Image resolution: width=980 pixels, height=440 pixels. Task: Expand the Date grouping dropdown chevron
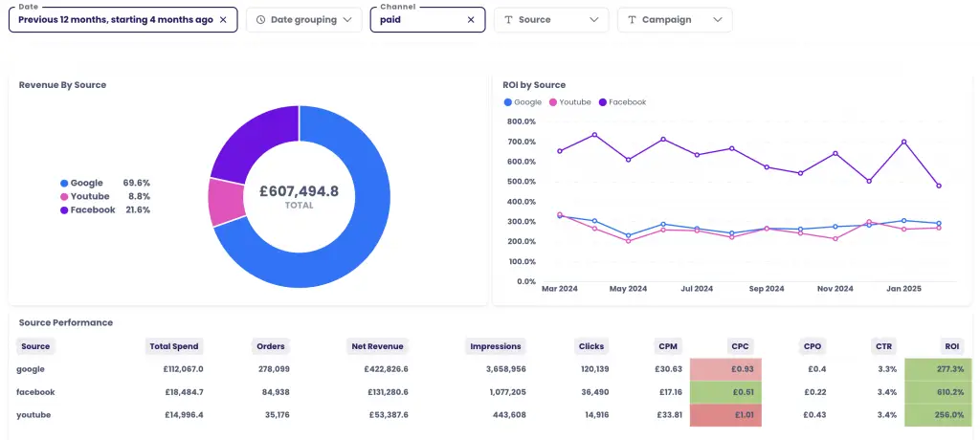(347, 20)
